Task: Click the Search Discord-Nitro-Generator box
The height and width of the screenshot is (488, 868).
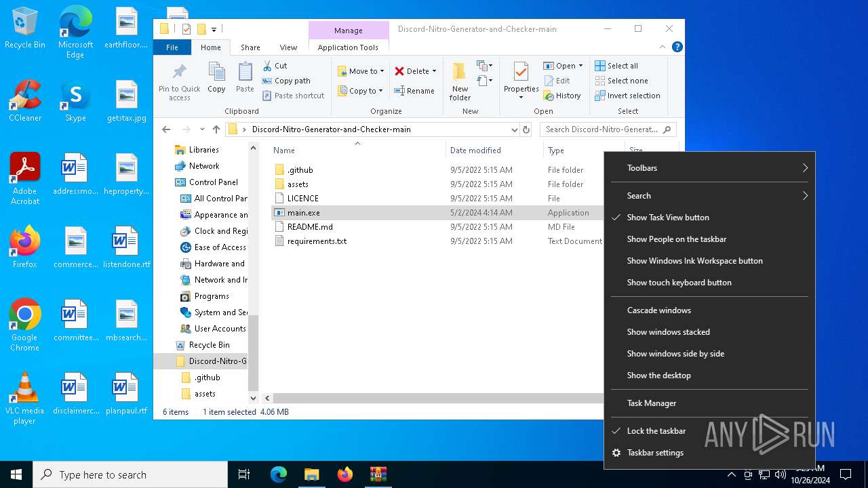Action: (608, 129)
